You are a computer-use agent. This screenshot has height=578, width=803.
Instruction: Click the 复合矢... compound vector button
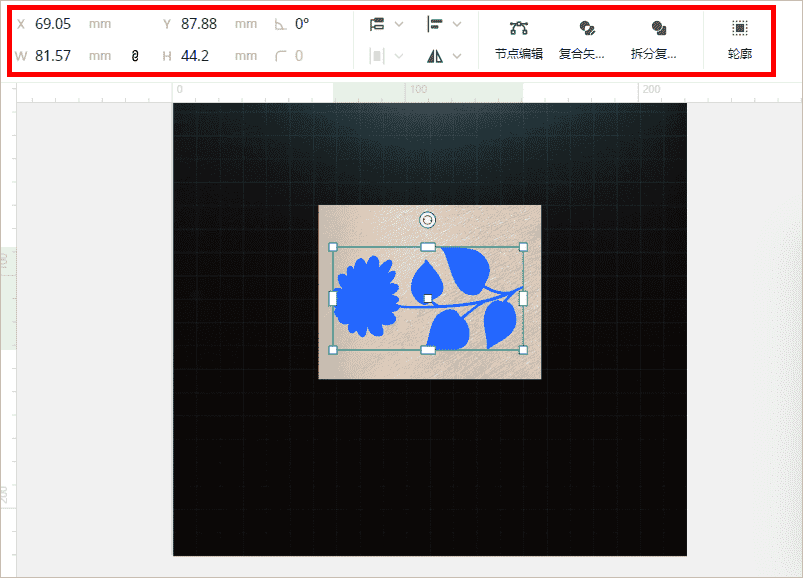pos(582,39)
